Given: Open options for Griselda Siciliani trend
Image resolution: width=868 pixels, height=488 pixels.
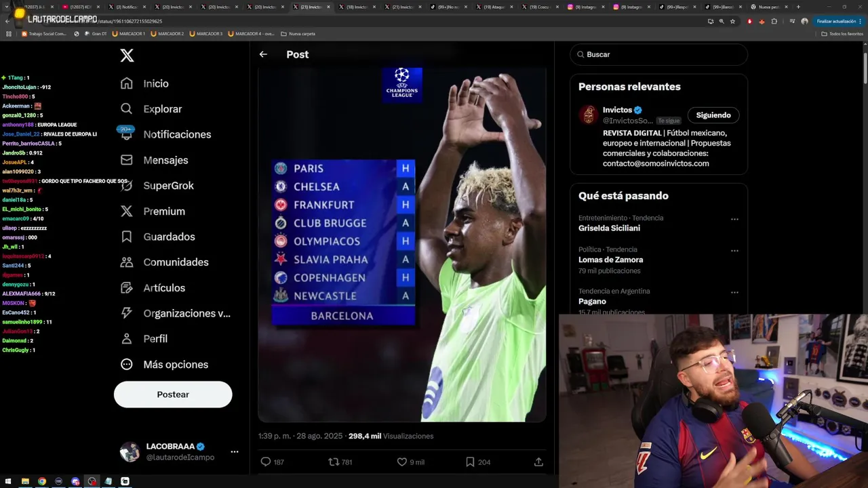Looking at the screenshot, I should [734, 220].
